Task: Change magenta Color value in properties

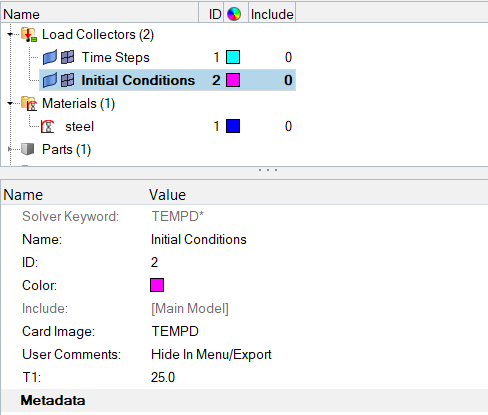Action: tap(157, 285)
